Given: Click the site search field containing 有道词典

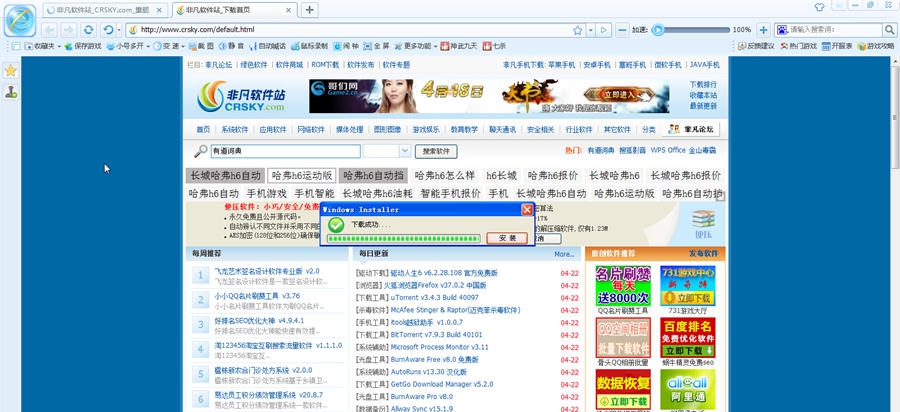Looking at the screenshot, I should (285, 151).
